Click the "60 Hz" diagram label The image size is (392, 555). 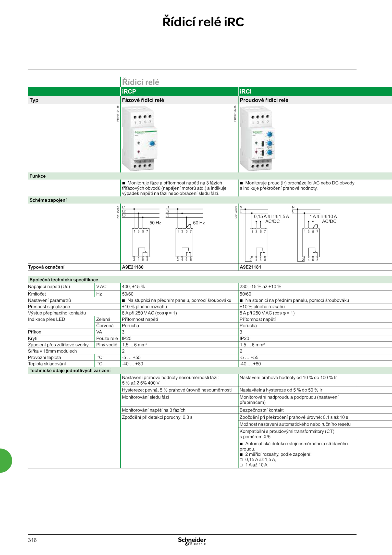coord(199,223)
